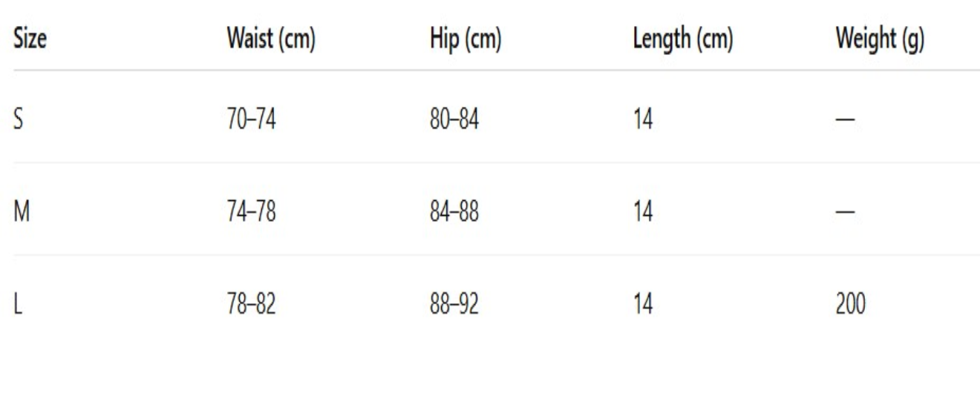980x416 pixels.
Task: Select the Waist (cm) column header
Action: 271,41
